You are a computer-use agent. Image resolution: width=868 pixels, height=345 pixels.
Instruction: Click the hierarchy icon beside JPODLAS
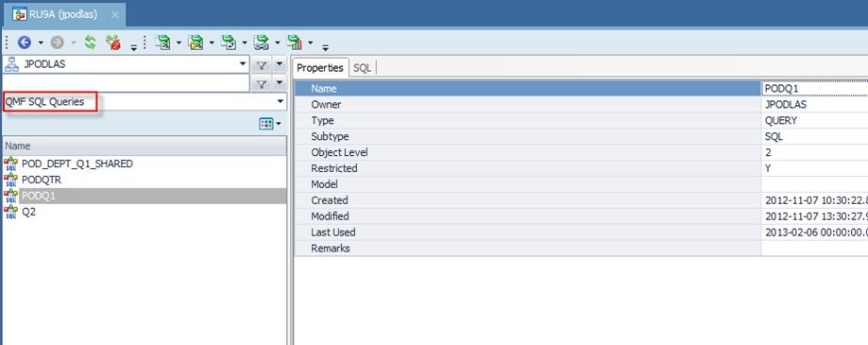tap(11, 64)
